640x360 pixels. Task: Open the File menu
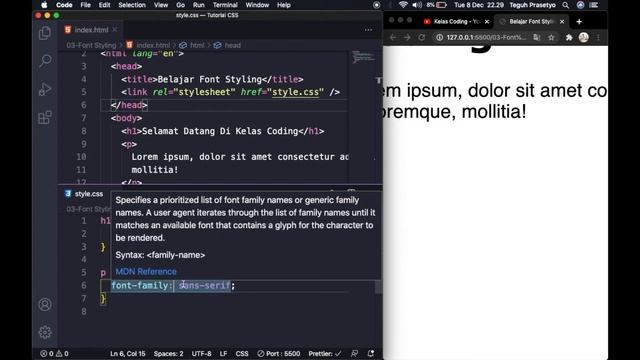point(85,5)
